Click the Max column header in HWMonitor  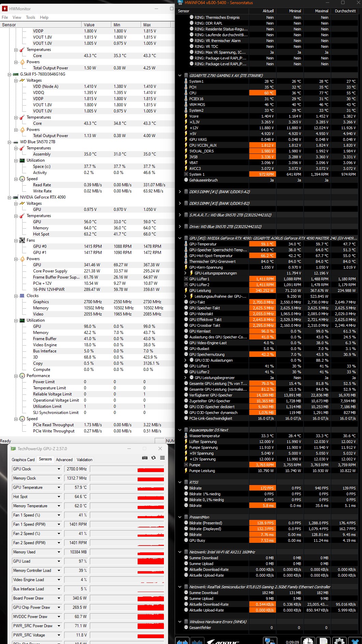(156, 25)
